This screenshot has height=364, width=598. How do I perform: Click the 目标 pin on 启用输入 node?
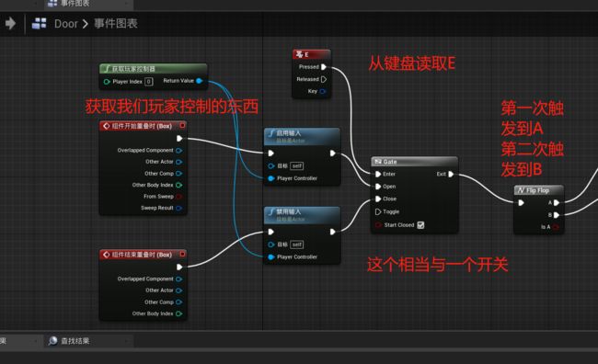(x=271, y=165)
